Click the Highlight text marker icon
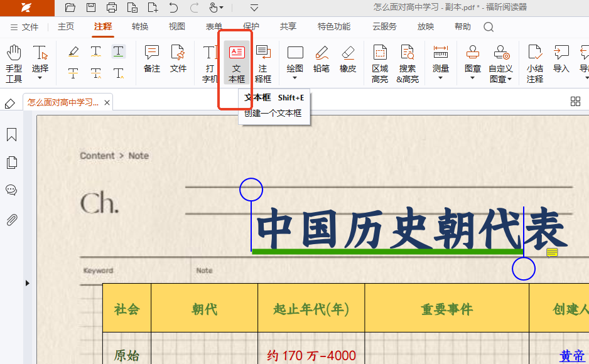589x364 pixels. pyautogui.click(x=73, y=51)
